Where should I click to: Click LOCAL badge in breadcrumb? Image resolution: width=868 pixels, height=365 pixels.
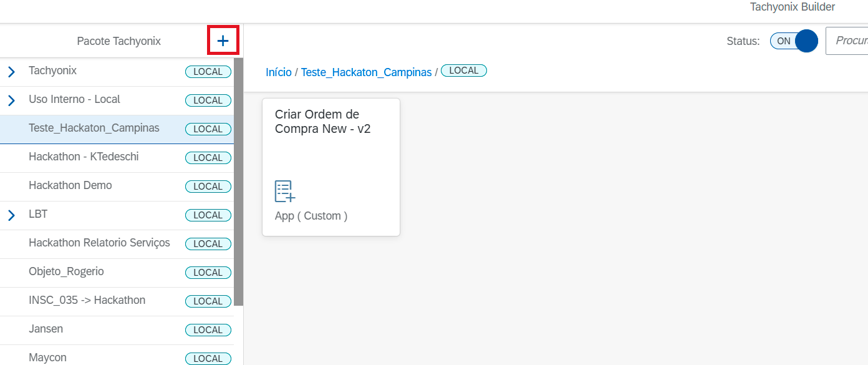pyautogui.click(x=464, y=71)
